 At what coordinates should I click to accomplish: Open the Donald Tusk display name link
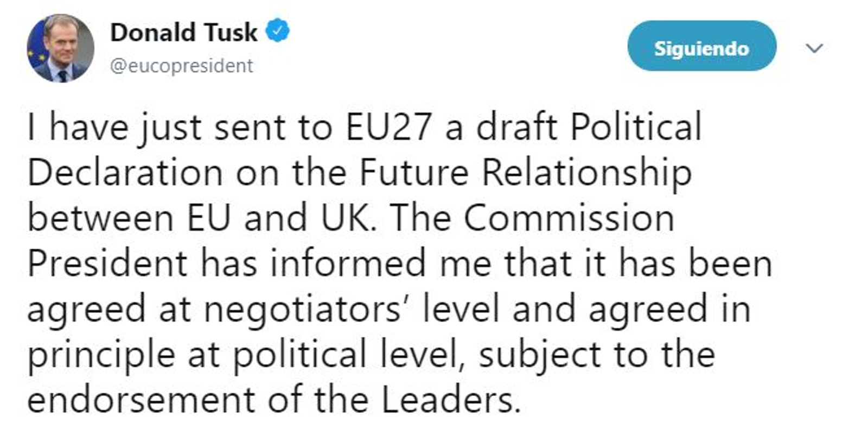click(184, 32)
